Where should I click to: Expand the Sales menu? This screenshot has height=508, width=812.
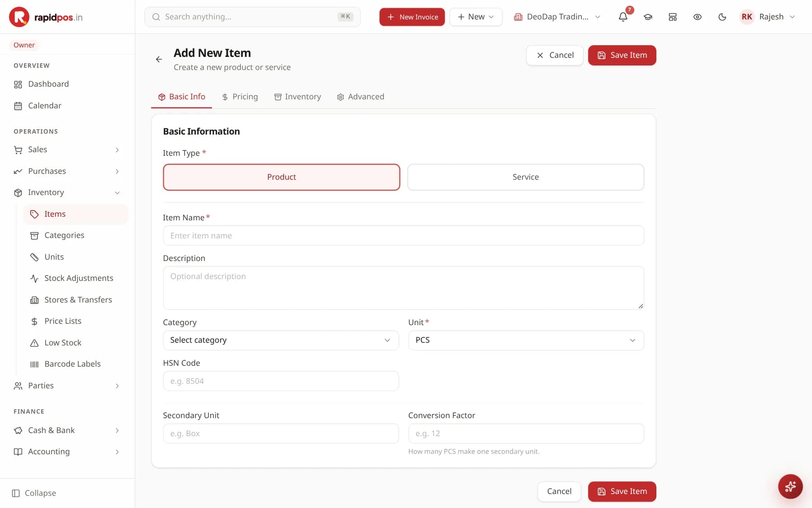pos(68,149)
